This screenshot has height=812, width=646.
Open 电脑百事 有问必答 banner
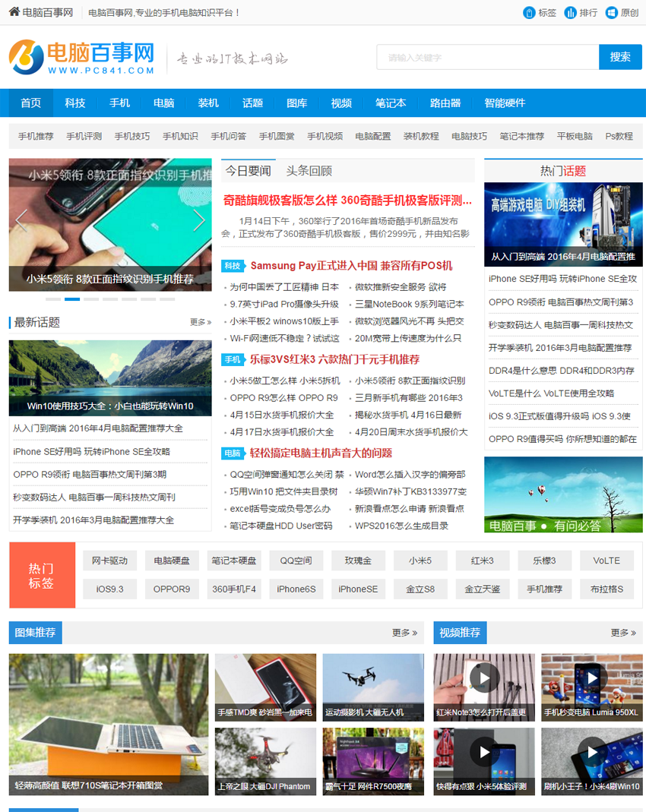tap(563, 494)
